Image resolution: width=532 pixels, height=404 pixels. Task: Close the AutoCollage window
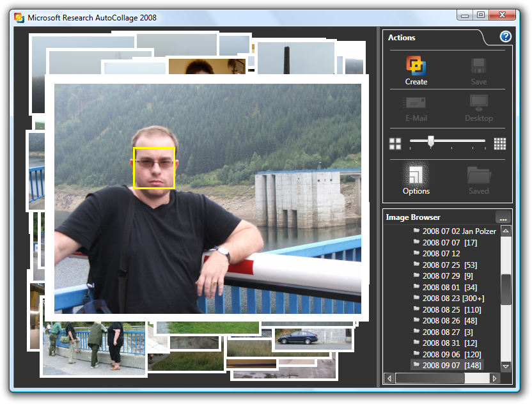pos(502,15)
